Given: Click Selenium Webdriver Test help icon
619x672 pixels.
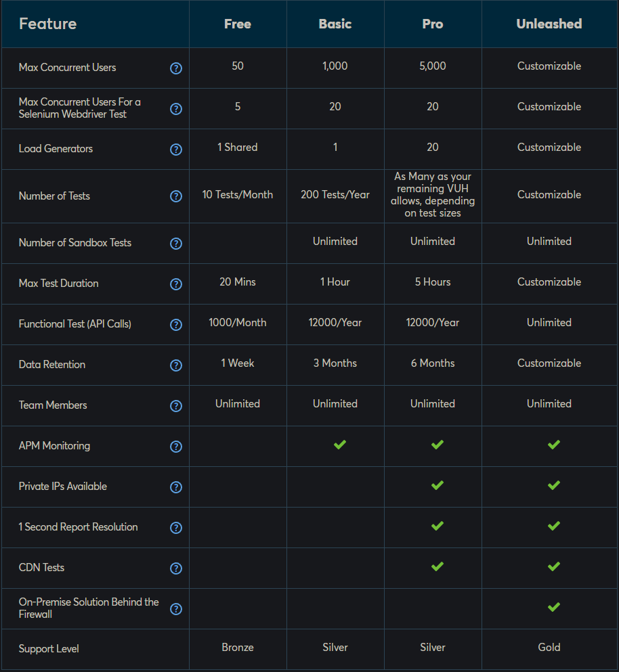Looking at the screenshot, I should pos(176,109).
